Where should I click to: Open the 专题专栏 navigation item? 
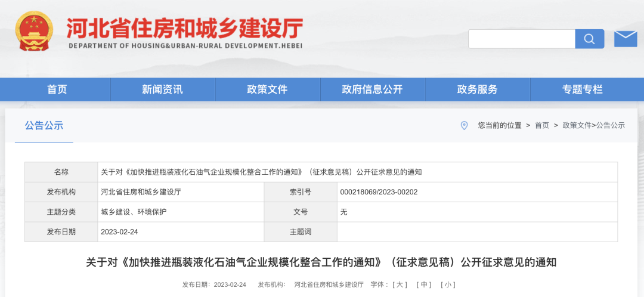coord(583,89)
